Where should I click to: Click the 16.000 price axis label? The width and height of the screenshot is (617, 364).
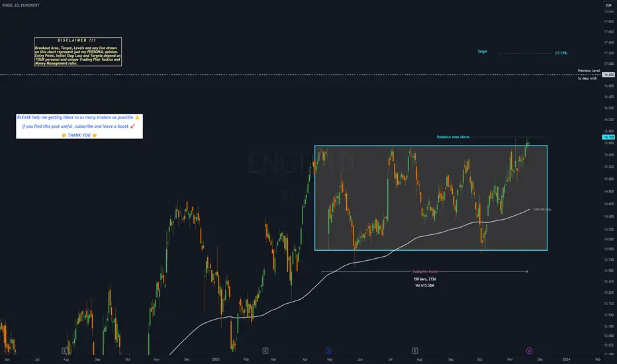[608, 119]
